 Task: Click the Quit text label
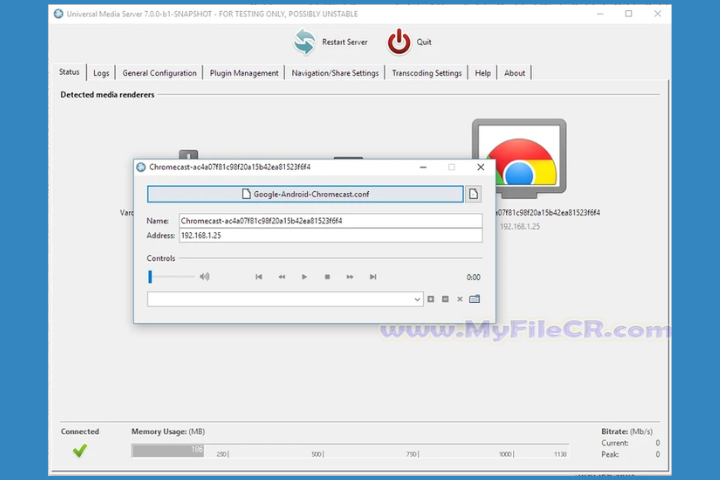click(x=424, y=42)
